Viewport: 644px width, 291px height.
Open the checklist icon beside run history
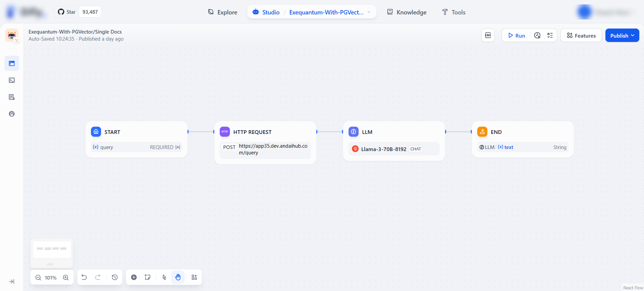pos(550,36)
